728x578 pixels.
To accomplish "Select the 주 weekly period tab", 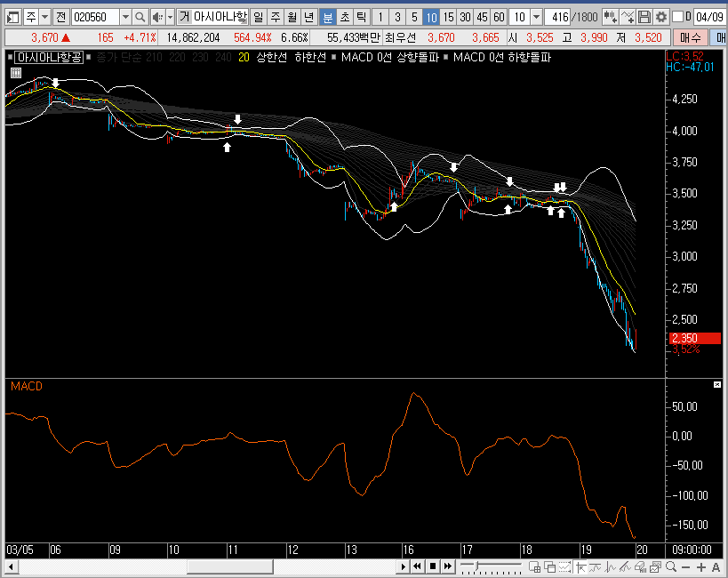I will point(276,18).
